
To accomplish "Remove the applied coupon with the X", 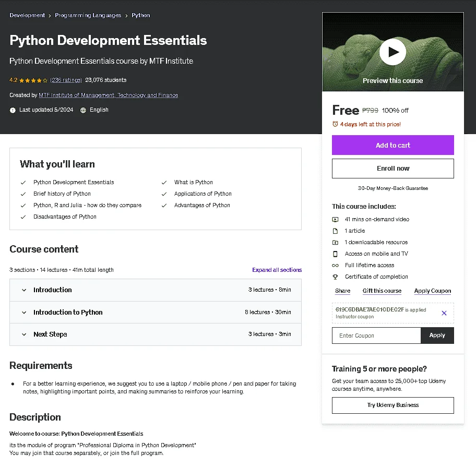I will point(444,313).
